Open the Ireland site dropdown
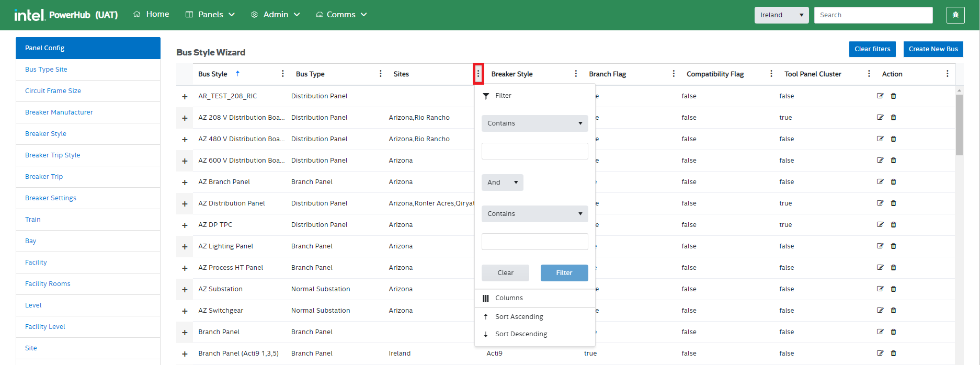980x365 pixels. pyautogui.click(x=781, y=15)
